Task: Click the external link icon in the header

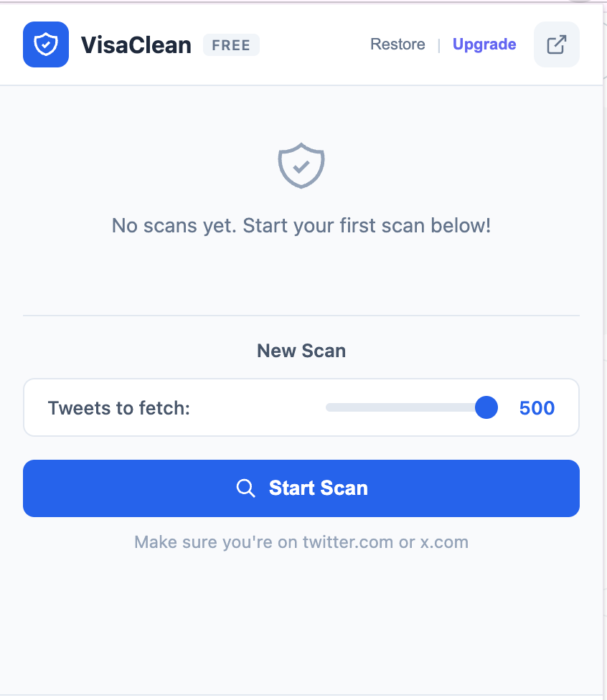Action: pos(556,44)
